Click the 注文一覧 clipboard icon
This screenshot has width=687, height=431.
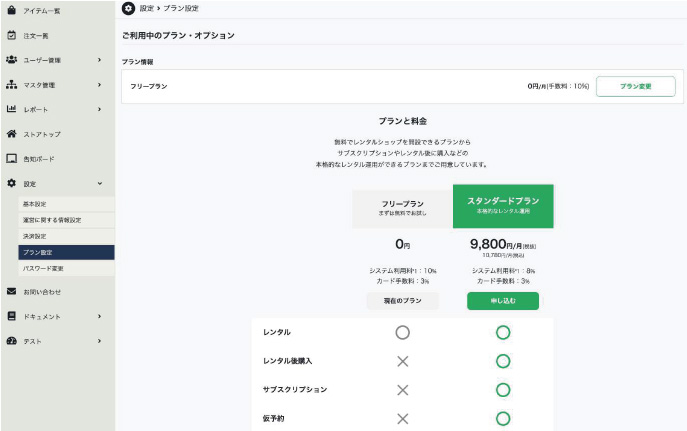pos(11,35)
